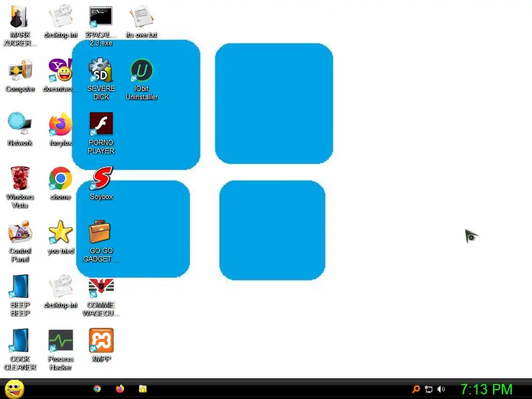Launch the BEEP BEEP shortcut
532x399 pixels.
pyautogui.click(x=20, y=286)
